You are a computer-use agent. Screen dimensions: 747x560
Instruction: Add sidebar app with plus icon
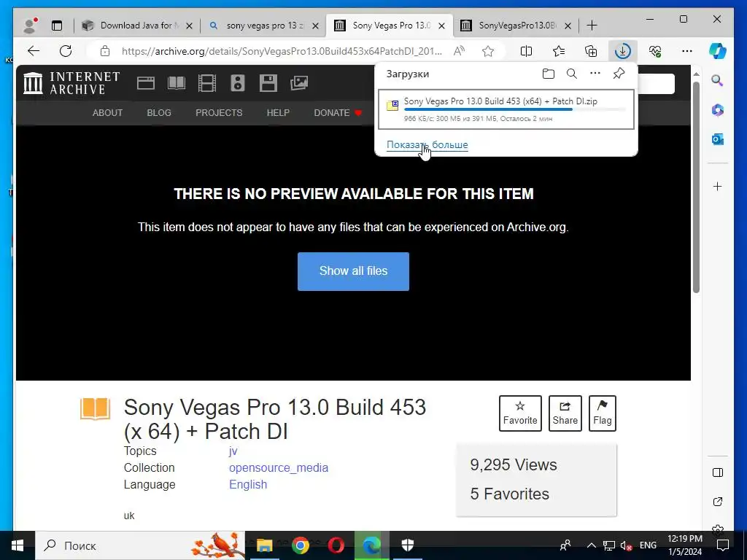tap(718, 186)
